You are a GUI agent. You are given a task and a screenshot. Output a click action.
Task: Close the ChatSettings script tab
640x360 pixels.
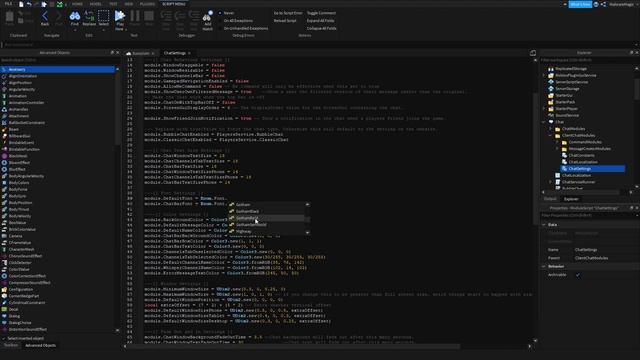189,53
